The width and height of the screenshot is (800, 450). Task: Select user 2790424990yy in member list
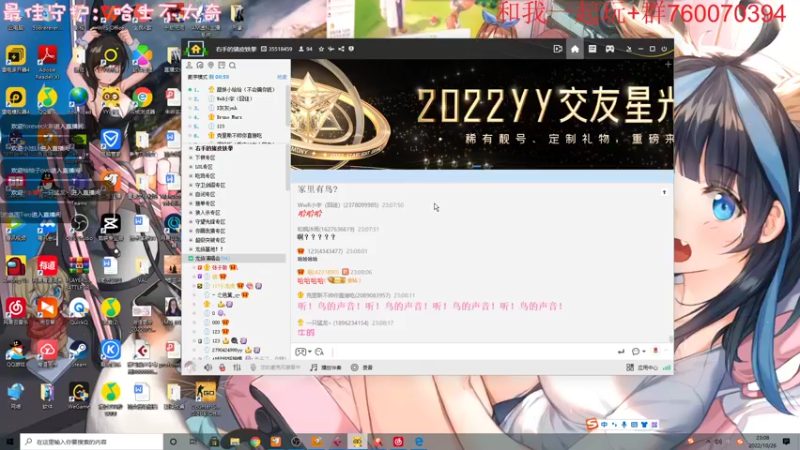click(227, 350)
